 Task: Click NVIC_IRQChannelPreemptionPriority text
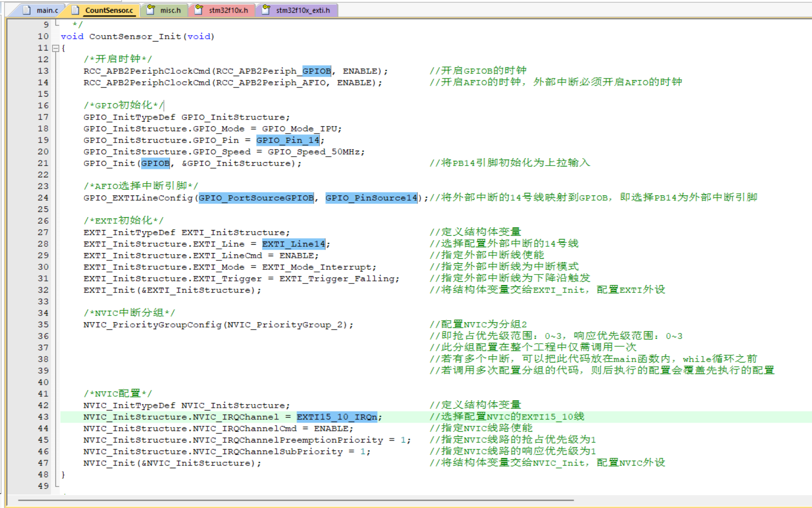tap(288, 440)
